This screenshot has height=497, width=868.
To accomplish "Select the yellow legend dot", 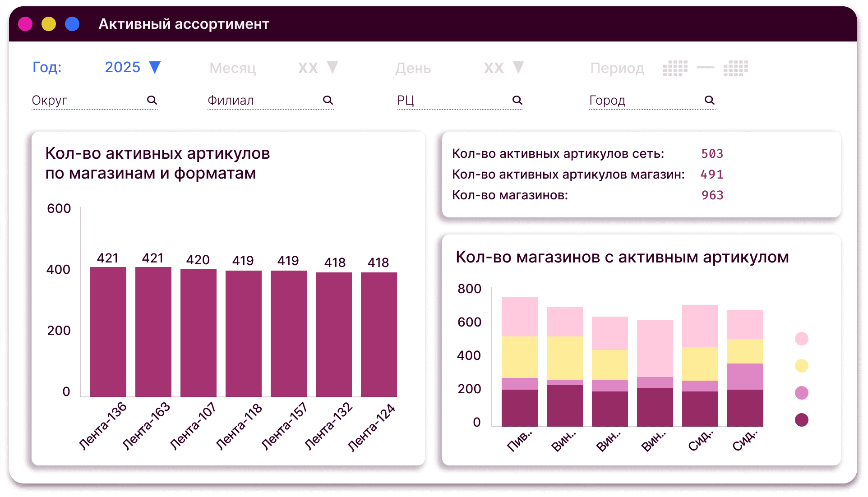I will point(801,366).
